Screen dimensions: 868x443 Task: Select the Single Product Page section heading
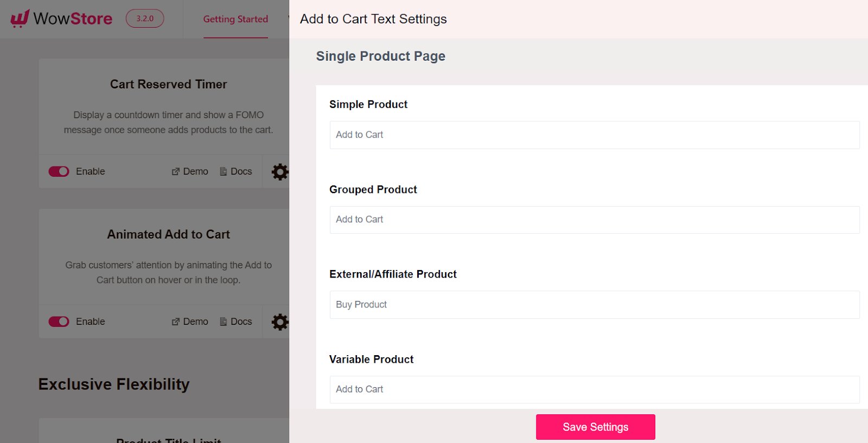coord(380,56)
